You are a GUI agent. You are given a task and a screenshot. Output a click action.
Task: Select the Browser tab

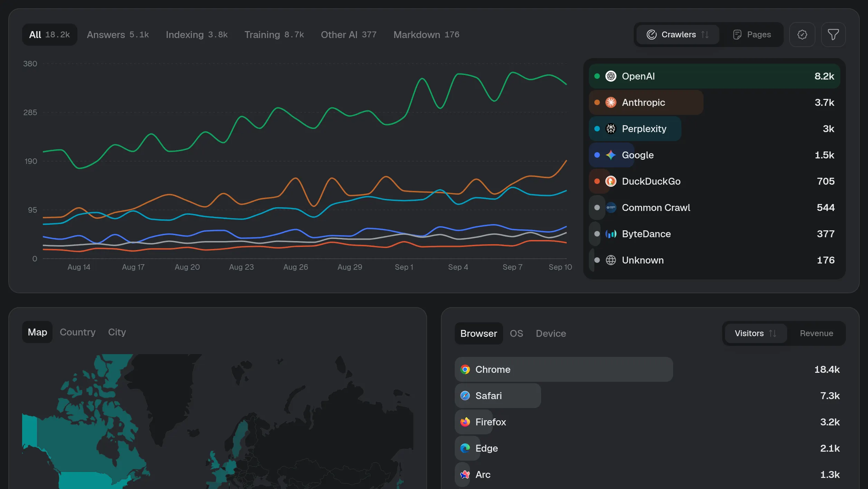479,333
